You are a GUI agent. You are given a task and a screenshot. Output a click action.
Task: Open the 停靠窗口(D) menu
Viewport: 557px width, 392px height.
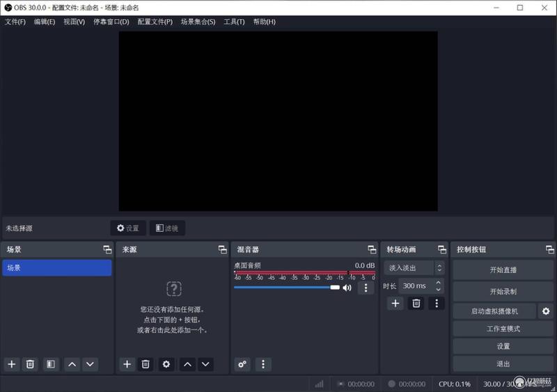(111, 22)
